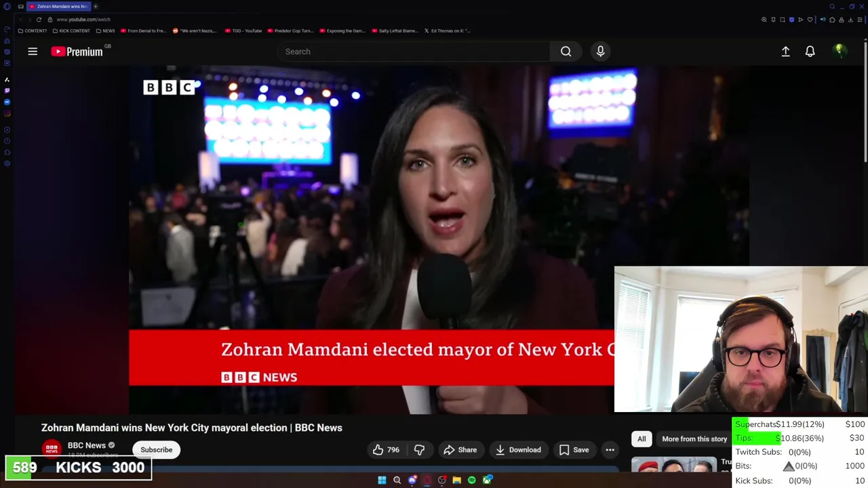Viewport: 868px width, 488px height.
Task: Click the video title text below player
Action: pos(192,428)
